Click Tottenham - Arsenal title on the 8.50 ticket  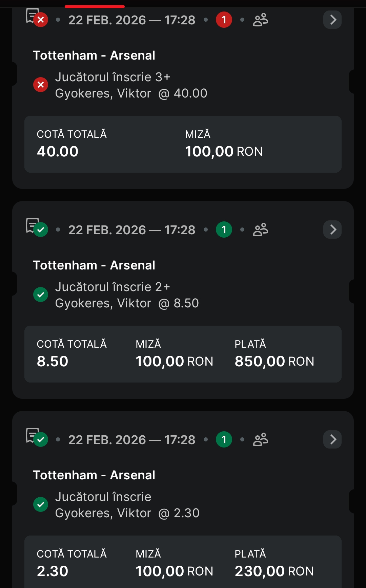[94, 265]
